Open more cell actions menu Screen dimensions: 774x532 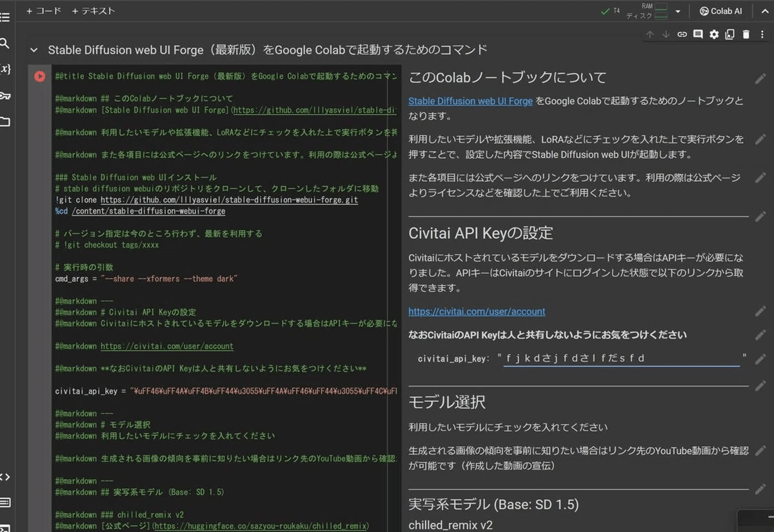[x=762, y=35]
